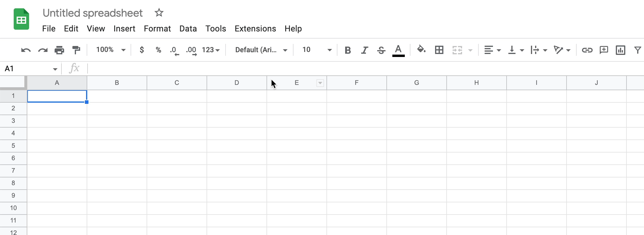Click the print icon
The width and height of the screenshot is (644, 235).
[59, 50]
